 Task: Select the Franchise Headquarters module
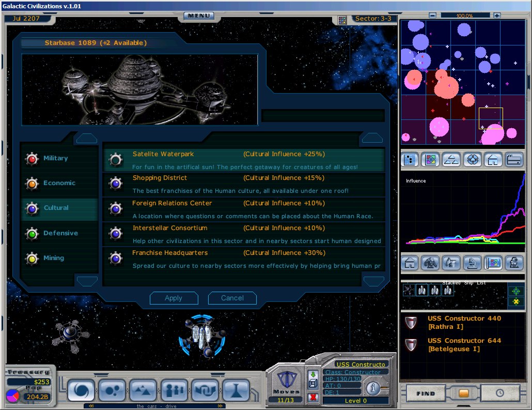244,259
